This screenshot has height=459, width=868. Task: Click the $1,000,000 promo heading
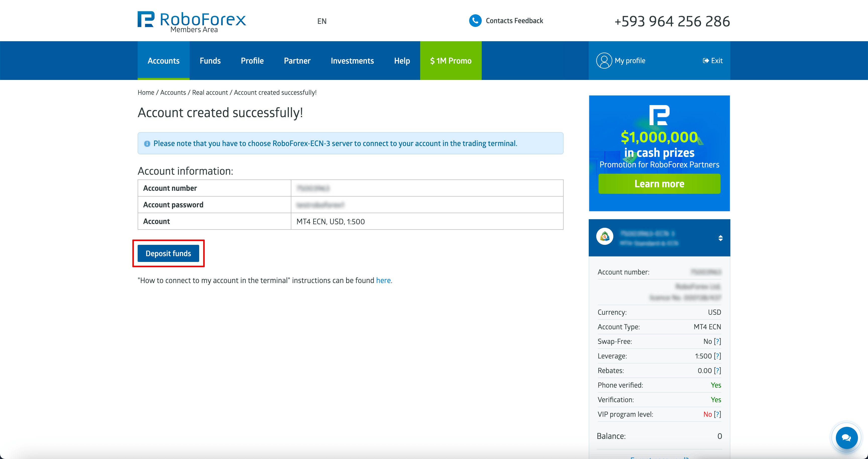click(659, 137)
